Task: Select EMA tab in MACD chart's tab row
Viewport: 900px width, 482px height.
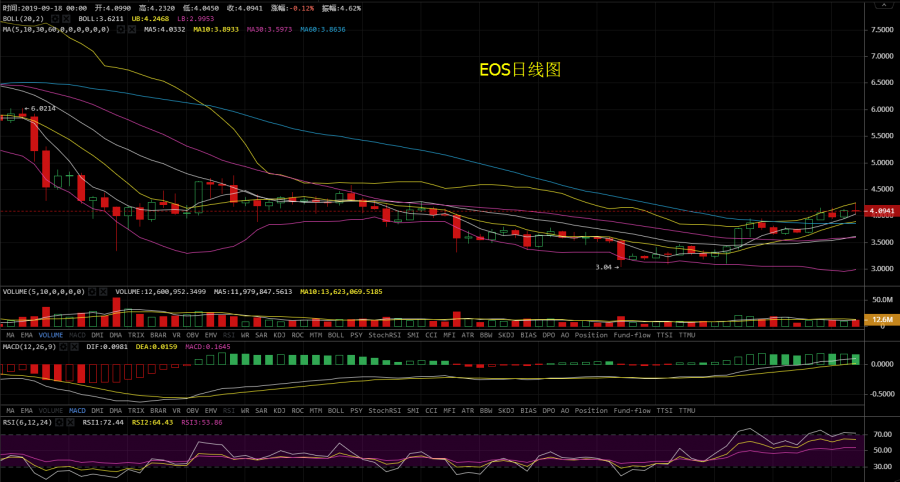Action: 26,411
